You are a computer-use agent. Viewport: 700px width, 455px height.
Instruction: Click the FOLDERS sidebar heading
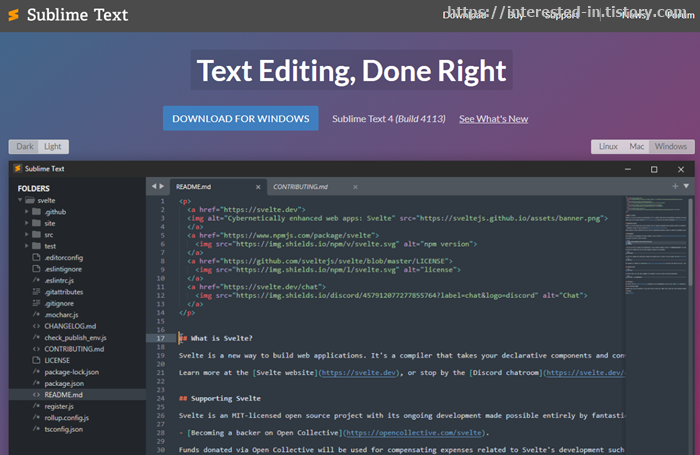click(33, 188)
